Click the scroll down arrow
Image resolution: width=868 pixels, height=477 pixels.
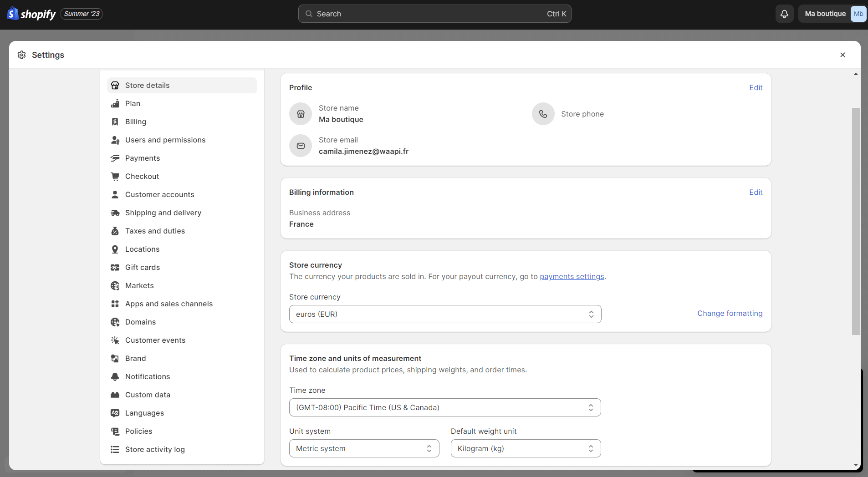coord(856,465)
